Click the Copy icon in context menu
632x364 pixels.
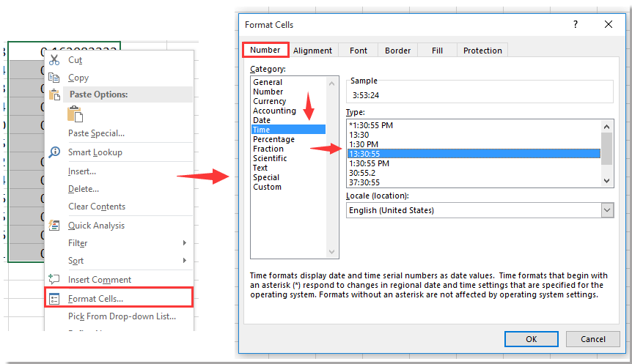pyautogui.click(x=54, y=78)
